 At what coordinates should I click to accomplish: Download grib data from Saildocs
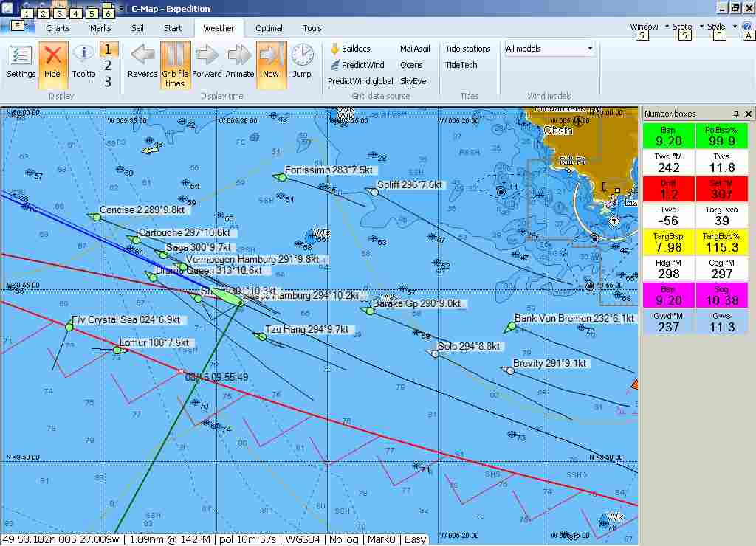tap(350, 49)
